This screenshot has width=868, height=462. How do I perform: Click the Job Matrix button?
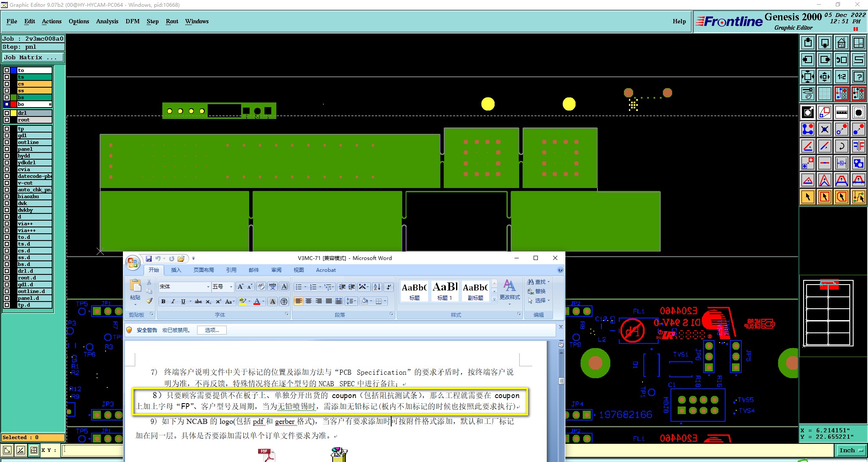(x=33, y=57)
